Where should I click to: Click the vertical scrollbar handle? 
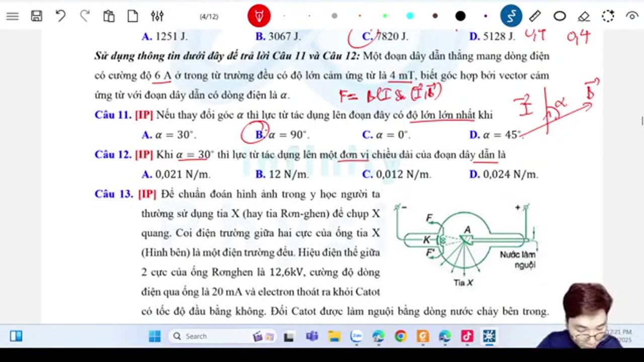pyautogui.click(x=641, y=121)
